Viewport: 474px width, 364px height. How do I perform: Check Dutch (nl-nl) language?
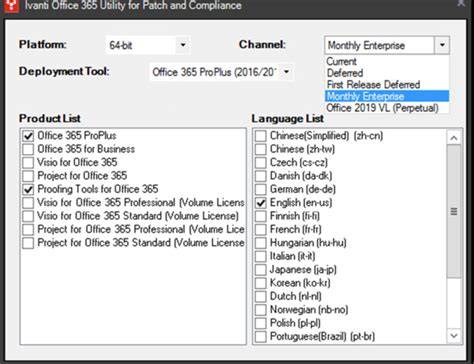pos(261,296)
